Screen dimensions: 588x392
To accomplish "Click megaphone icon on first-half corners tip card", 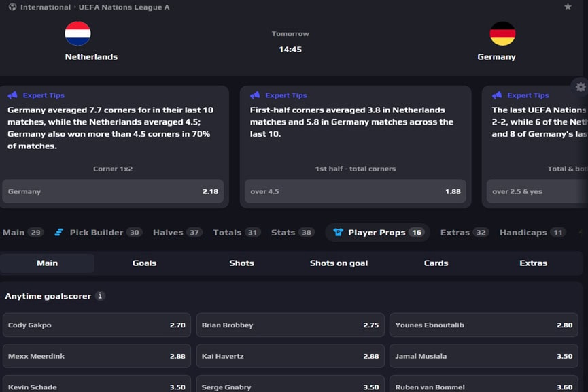I will pyautogui.click(x=255, y=95).
